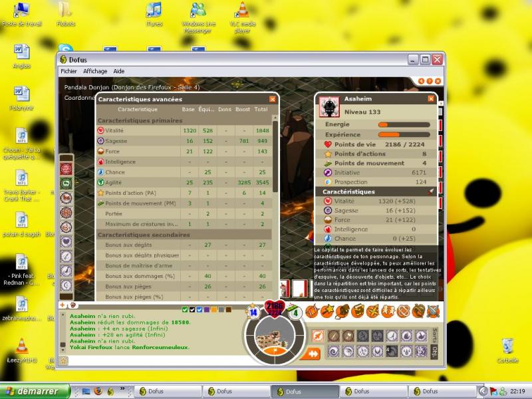Click the advanced characteristics panel scrollbar
The image size is (532, 399).
tap(275, 156)
